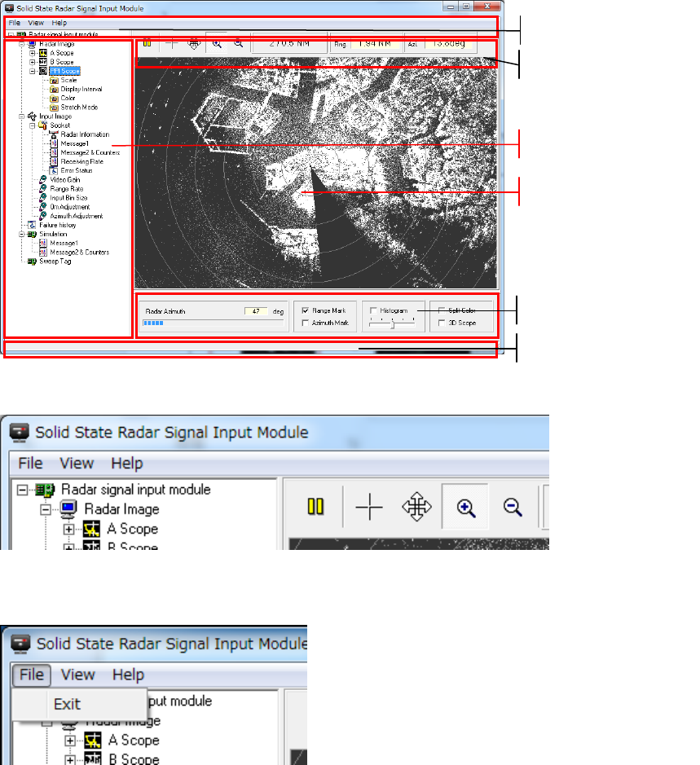The width and height of the screenshot is (700, 765).
Task: Click the Sweep Tag icon in the tree
Action: 33,262
